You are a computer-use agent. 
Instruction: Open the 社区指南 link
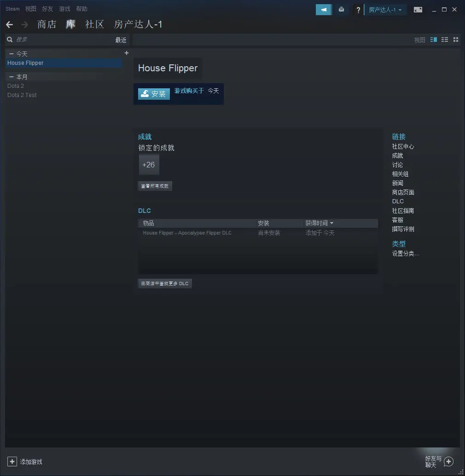pos(403,211)
